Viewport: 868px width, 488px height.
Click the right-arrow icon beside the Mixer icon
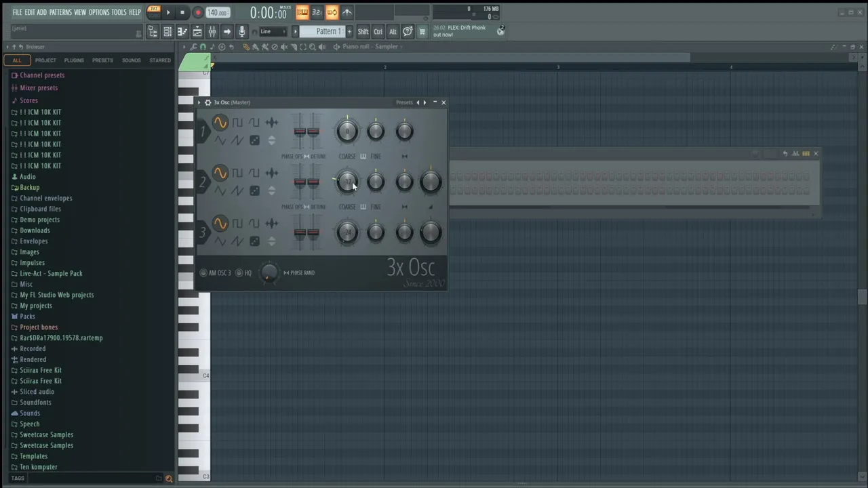pyautogui.click(x=227, y=32)
